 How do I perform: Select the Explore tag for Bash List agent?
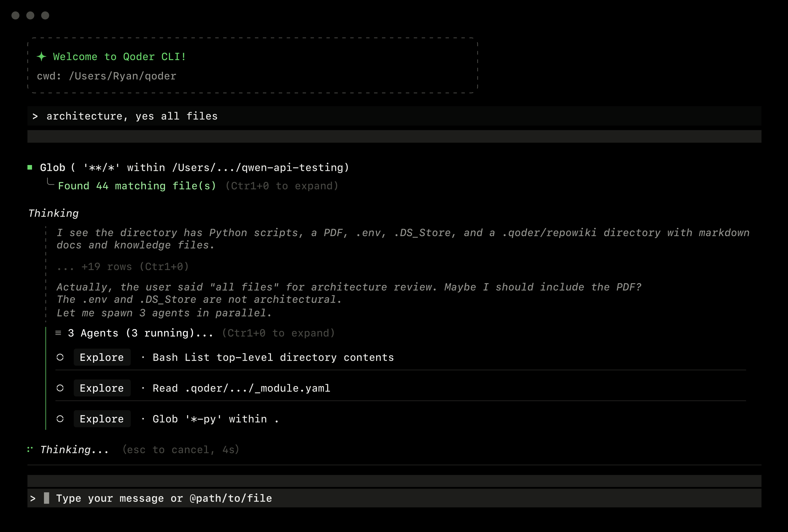pyautogui.click(x=102, y=357)
